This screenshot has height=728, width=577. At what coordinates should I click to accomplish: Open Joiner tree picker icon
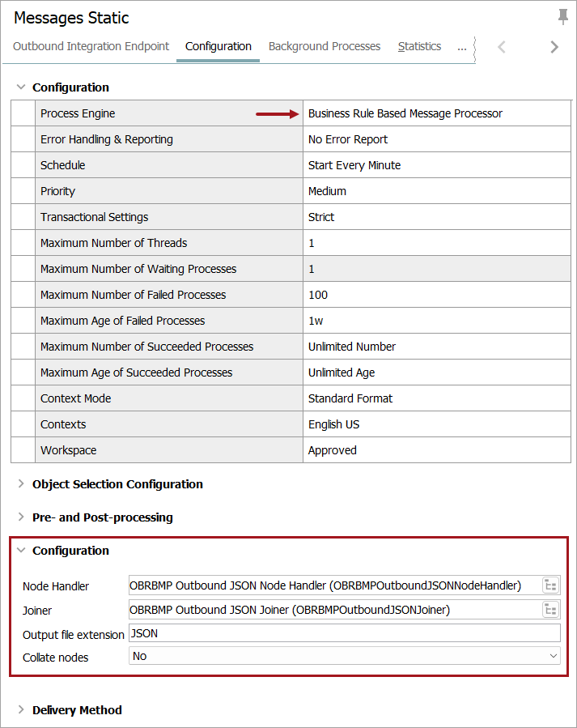pos(551,610)
